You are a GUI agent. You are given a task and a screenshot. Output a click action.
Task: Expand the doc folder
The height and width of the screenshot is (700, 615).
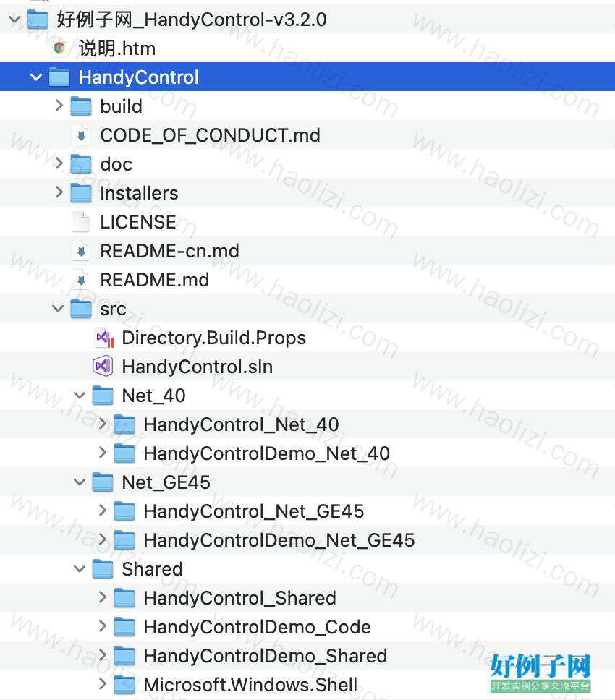point(59,163)
